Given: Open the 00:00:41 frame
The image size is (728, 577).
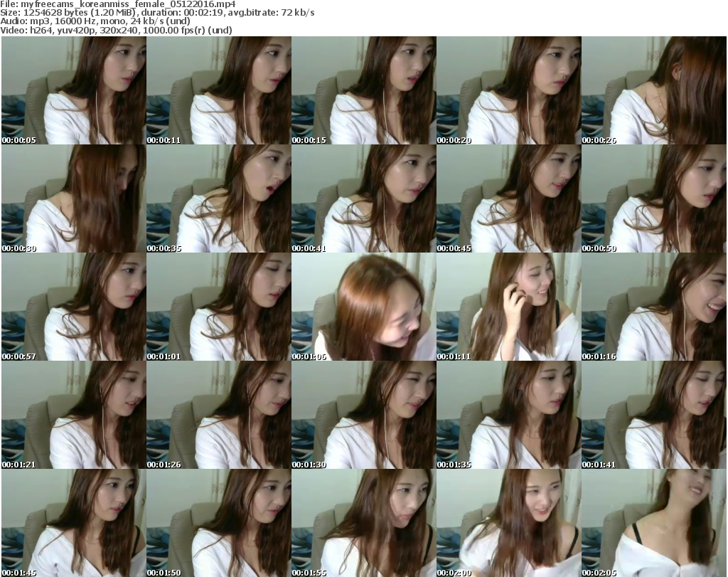Looking at the screenshot, I should [364, 198].
